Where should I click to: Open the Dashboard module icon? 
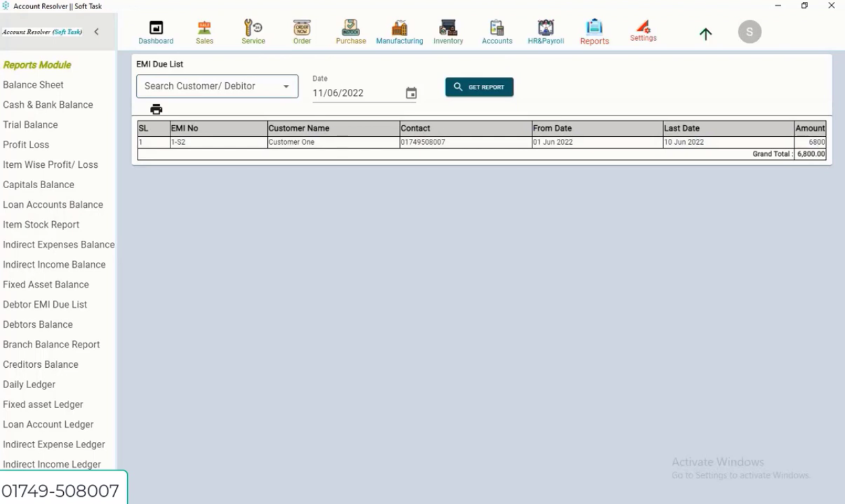tap(155, 31)
